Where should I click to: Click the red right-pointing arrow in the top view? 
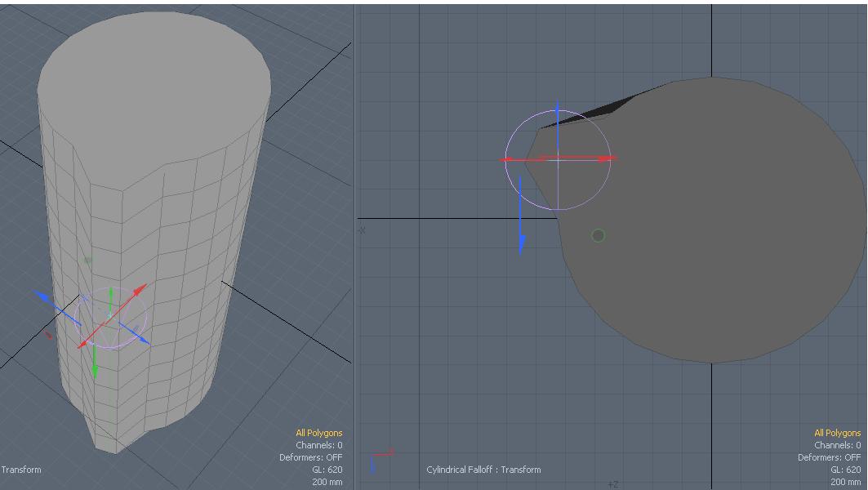click(x=608, y=159)
